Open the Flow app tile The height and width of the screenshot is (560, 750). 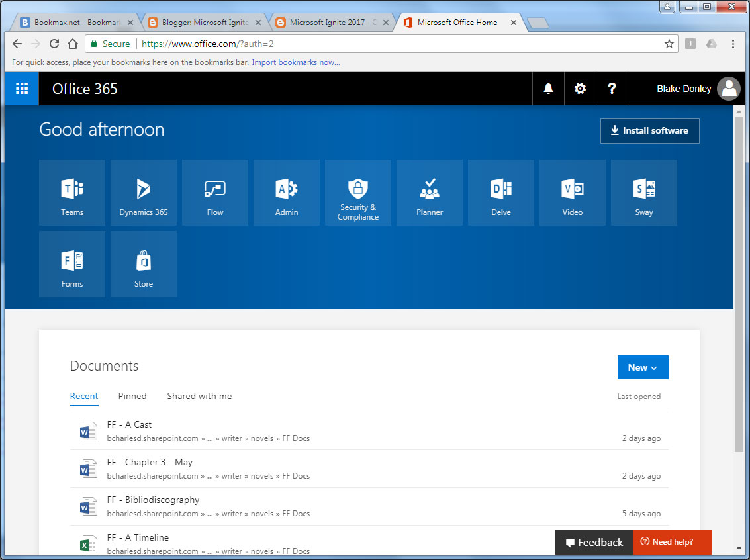pos(215,193)
